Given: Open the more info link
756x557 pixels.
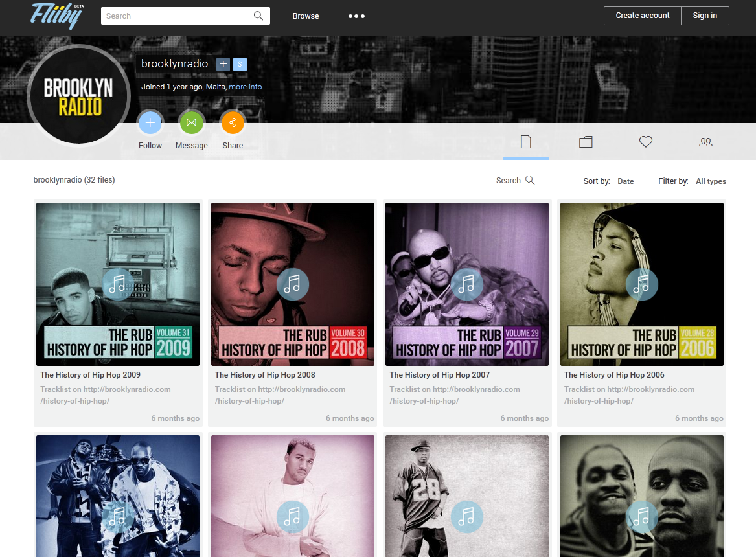Looking at the screenshot, I should coord(245,87).
